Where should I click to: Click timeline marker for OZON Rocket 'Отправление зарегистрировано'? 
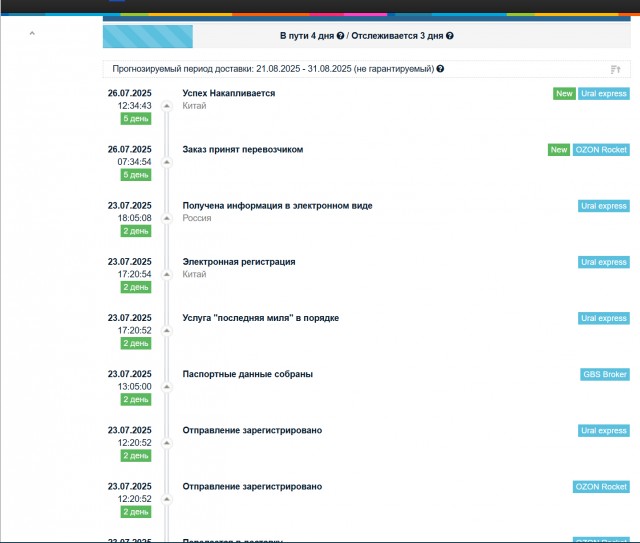tap(167, 499)
